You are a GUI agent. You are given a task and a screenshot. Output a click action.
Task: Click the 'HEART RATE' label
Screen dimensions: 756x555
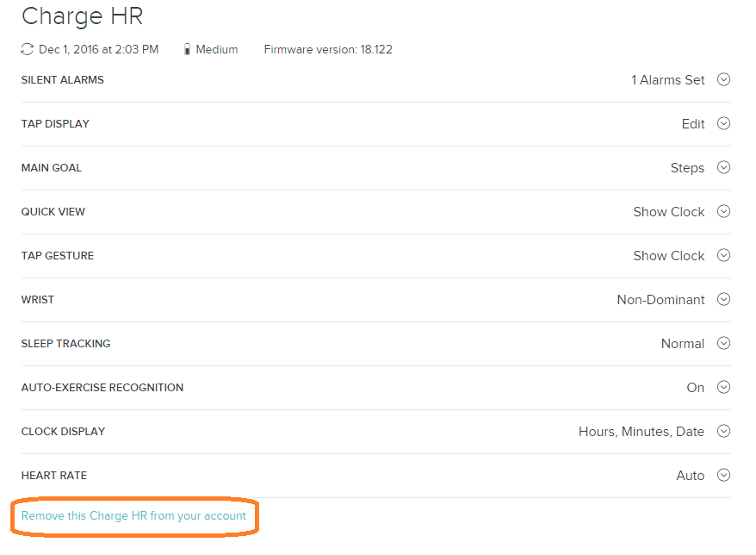(54, 476)
